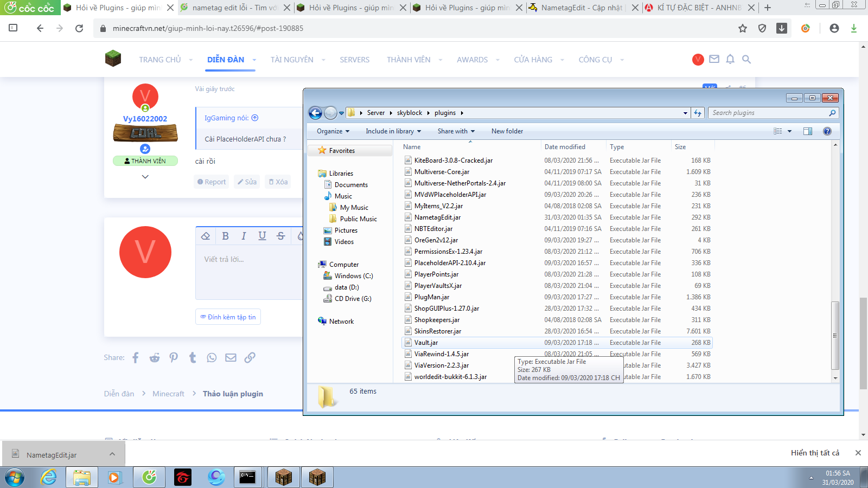868x488 pixels.
Task: Click the browser address bar URL
Action: 208,28
